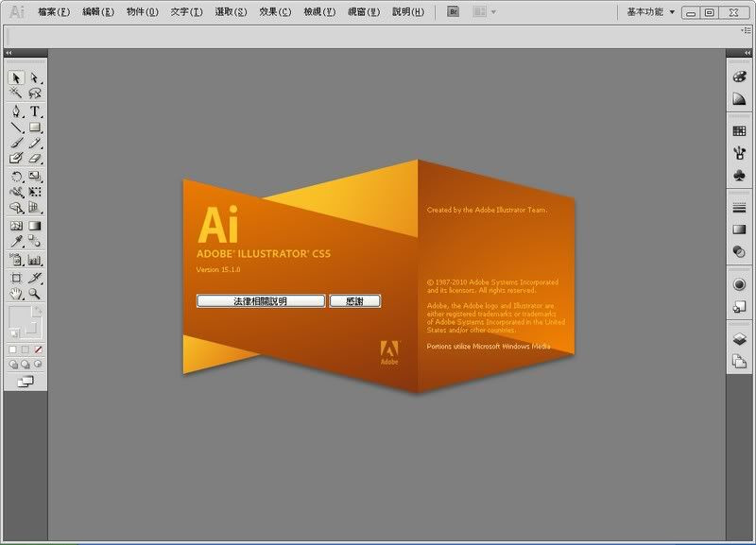Open the Transparency panel
Image resolution: width=756 pixels, height=545 pixels.
click(739, 251)
